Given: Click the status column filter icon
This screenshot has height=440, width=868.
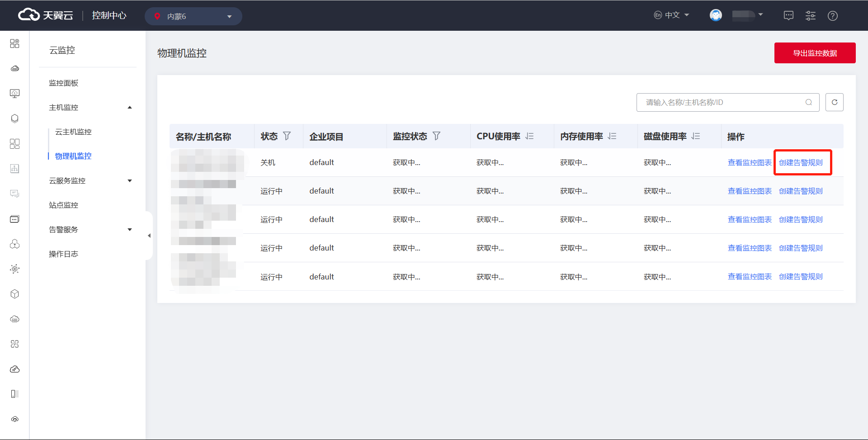Looking at the screenshot, I should 287,136.
